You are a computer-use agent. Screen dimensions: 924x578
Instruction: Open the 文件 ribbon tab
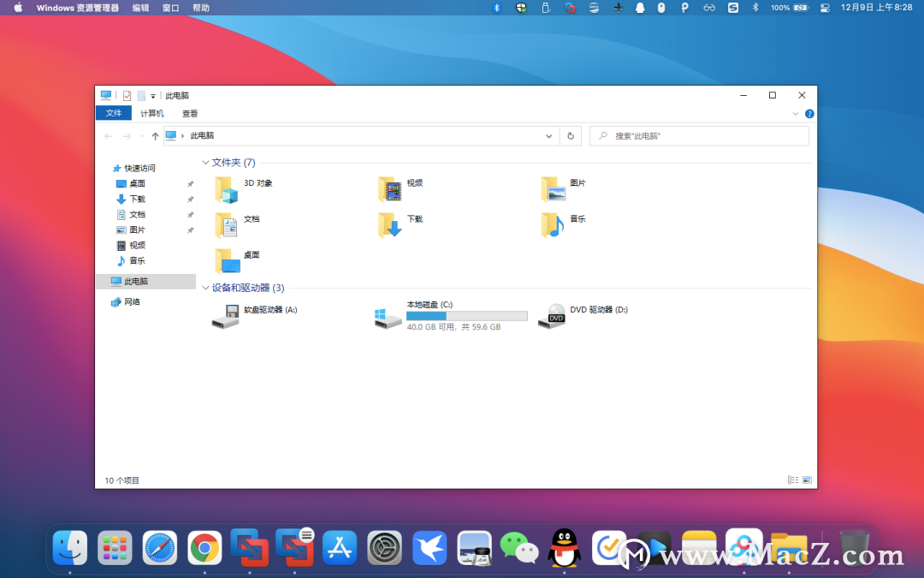coord(114,113)
